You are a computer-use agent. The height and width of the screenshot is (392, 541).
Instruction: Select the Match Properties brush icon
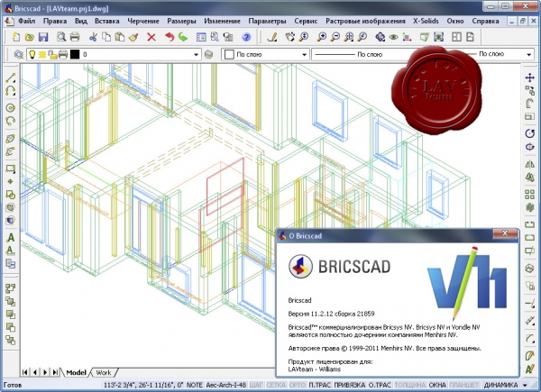pos(133,37)
